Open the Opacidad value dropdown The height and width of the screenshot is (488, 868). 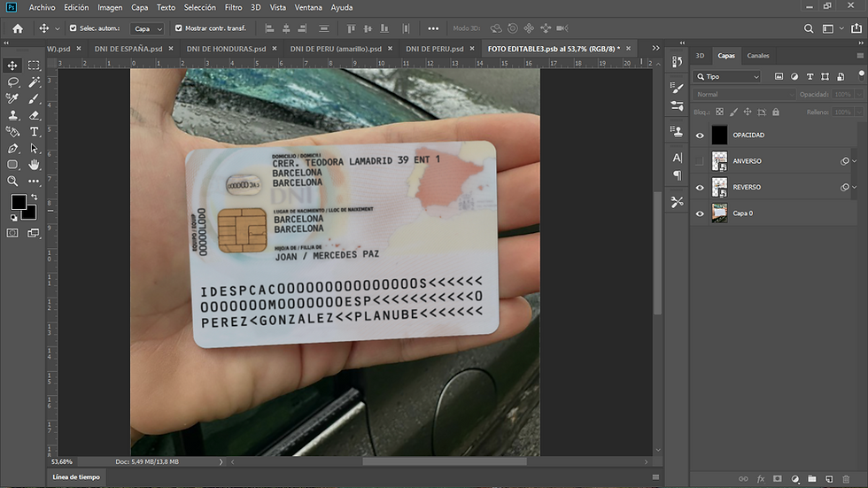pos(859,94)
